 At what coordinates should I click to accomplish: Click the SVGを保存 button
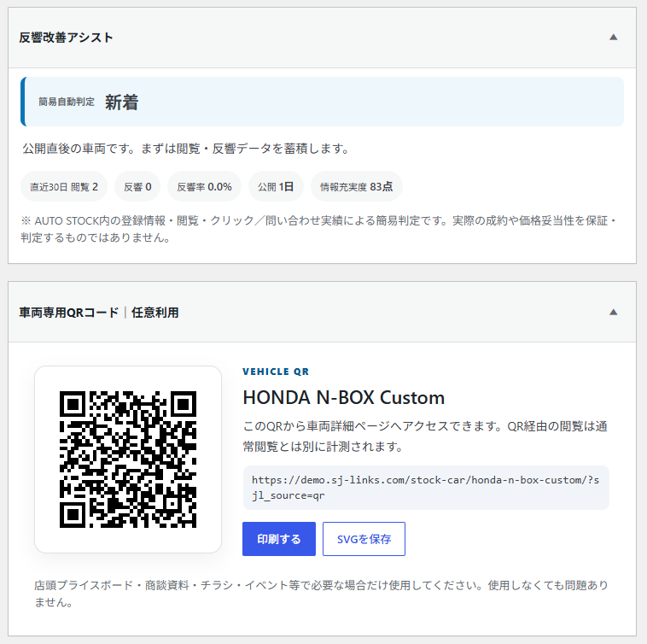364,539
